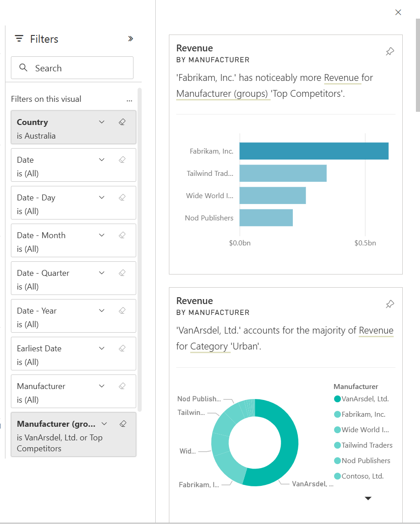
Task: Clear the Date - Quarter filter eraser
Action: coord(122,274)
